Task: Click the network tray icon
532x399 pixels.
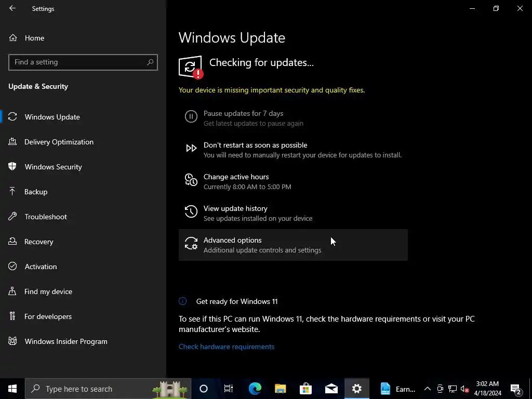Action: coord(453,389)
